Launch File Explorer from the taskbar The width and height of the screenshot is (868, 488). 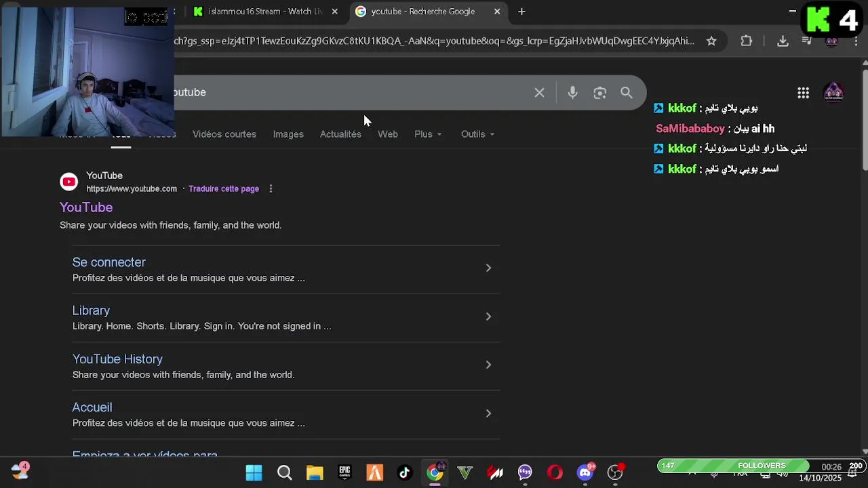click(x=315, y=472)
